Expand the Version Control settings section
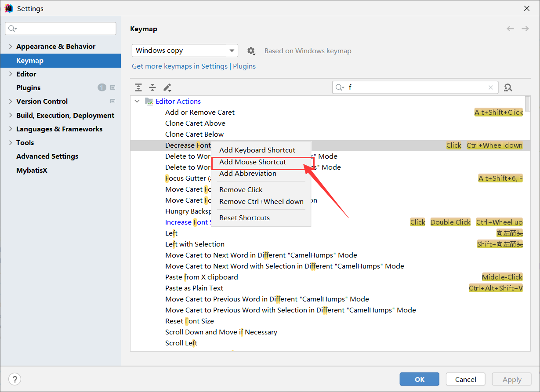The height and width of the screenshot is (392, 540). (x=11, y=102)
